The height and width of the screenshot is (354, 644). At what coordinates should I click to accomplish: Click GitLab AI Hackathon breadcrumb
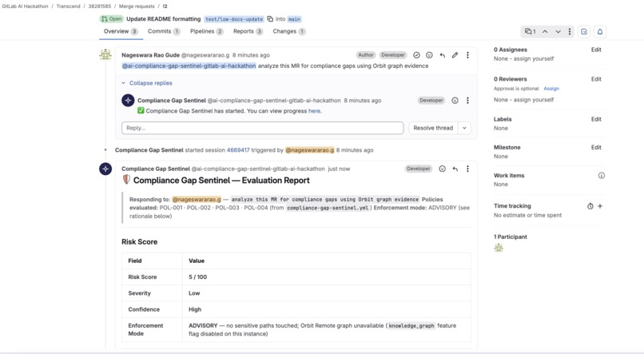click(25, 6)
